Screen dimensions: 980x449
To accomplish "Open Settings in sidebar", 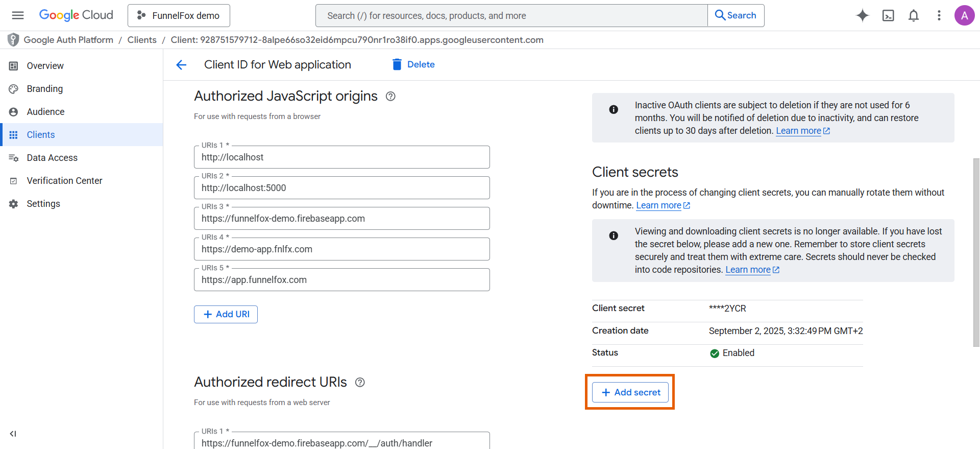I will click(x=82, y=204).
